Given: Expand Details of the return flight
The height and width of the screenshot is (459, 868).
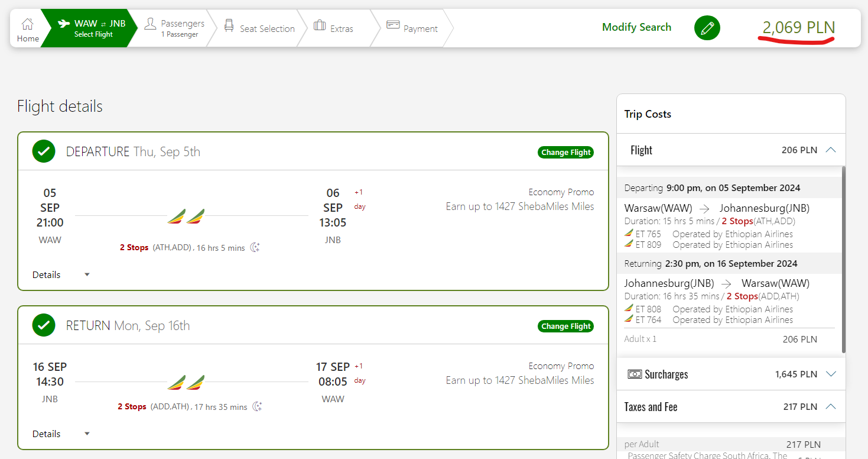Looking at the screenshot, I should click(x=61, y=434).
